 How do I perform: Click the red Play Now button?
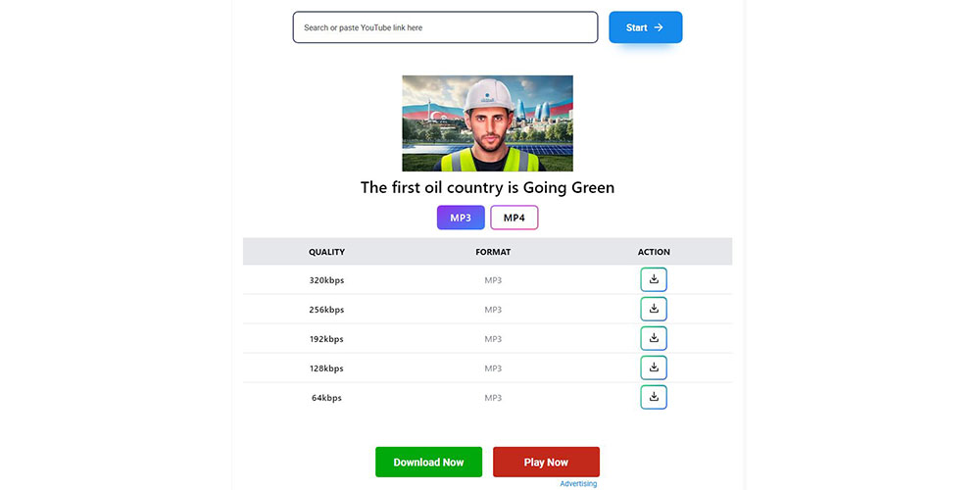point(546,462)
